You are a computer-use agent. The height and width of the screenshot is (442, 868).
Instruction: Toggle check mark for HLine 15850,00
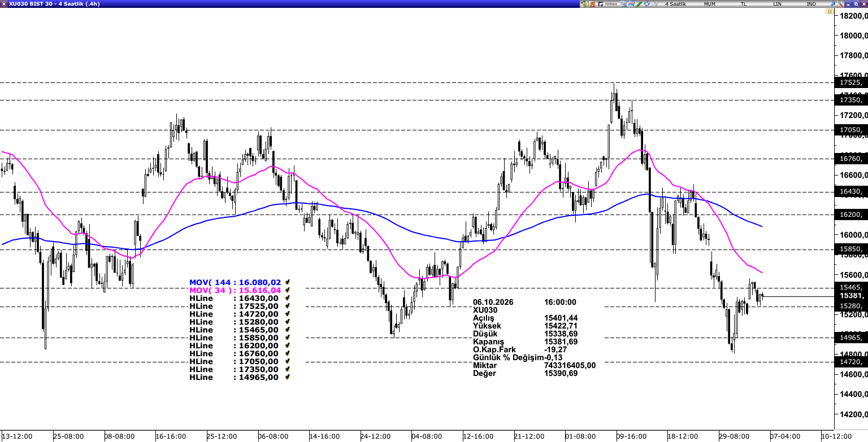pyautogui.click(x=288, y=338)
